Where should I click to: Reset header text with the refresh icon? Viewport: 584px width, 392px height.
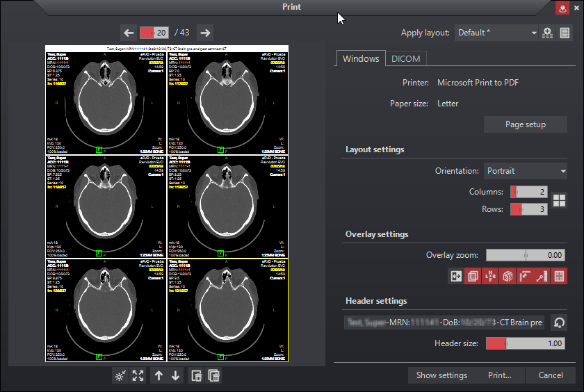559,322
